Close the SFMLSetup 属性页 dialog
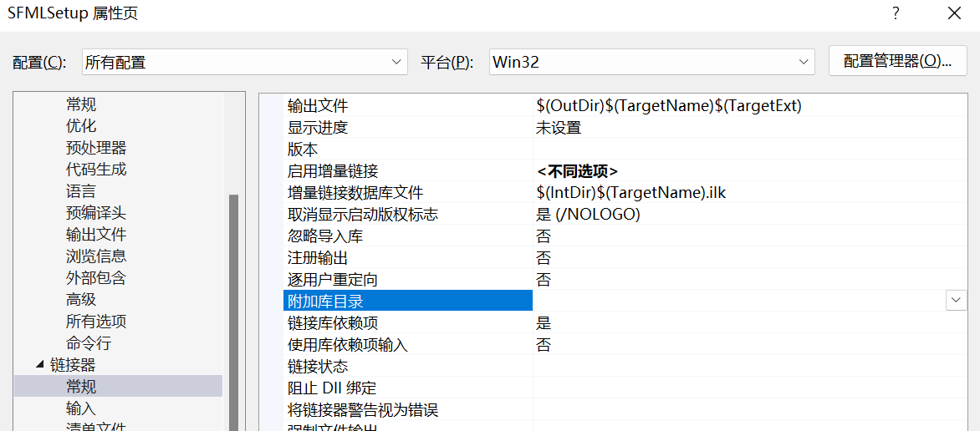Image resolution: width=980 pixels, height=431 pixels. point(954,13)
